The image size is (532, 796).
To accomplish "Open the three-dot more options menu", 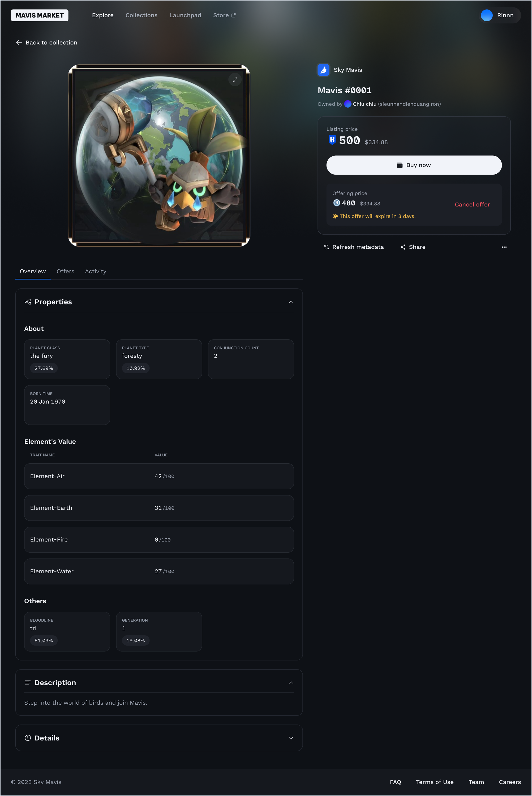I will [504, 247].
